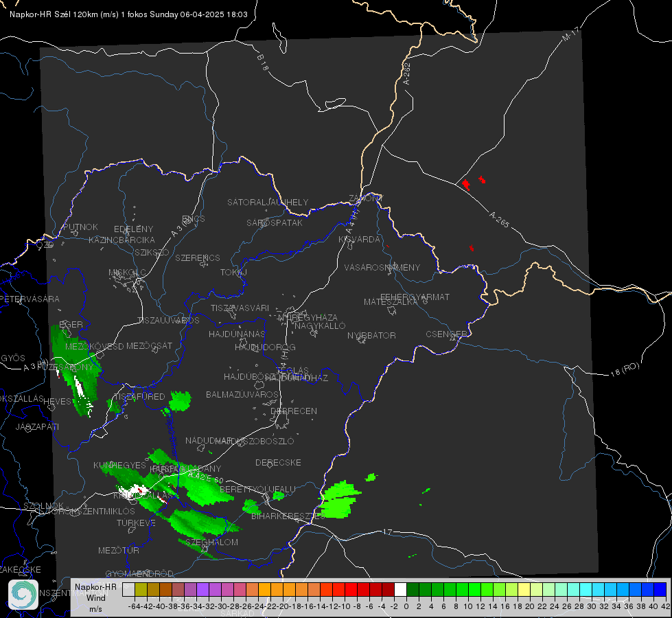Click the Napkor swirl logo icon
Screen dimensions: 672x618
coord(23,595)
